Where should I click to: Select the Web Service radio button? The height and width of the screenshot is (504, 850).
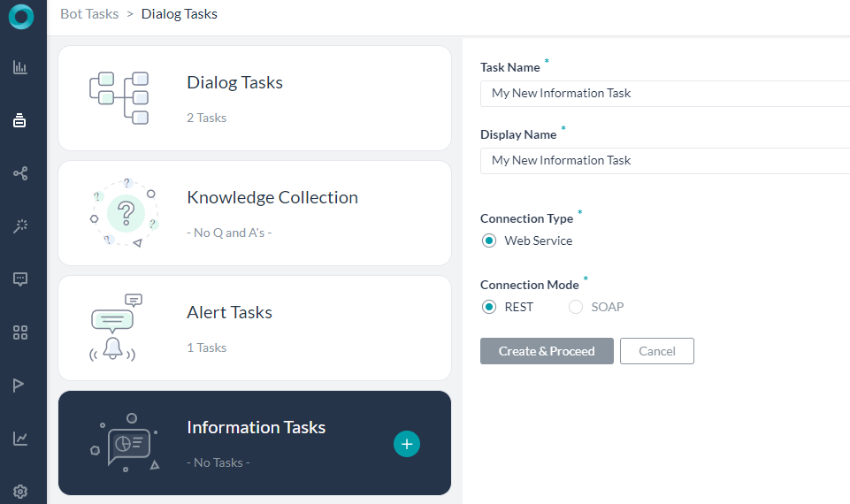[x=489, y=241]
